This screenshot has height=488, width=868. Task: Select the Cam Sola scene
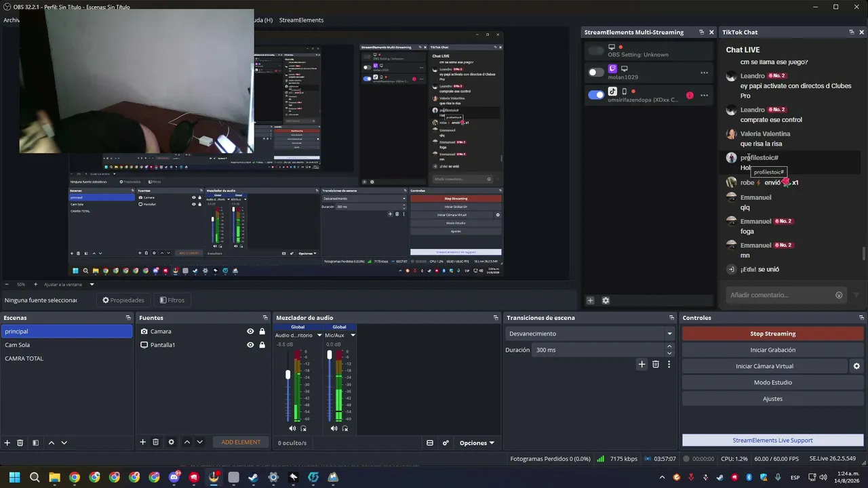tap(67, 345)
